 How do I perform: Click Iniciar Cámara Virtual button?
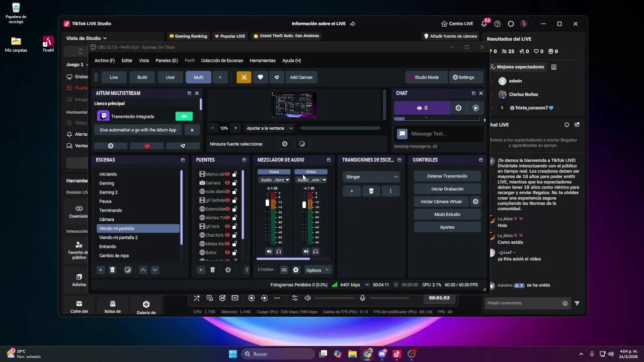point(441,202)
